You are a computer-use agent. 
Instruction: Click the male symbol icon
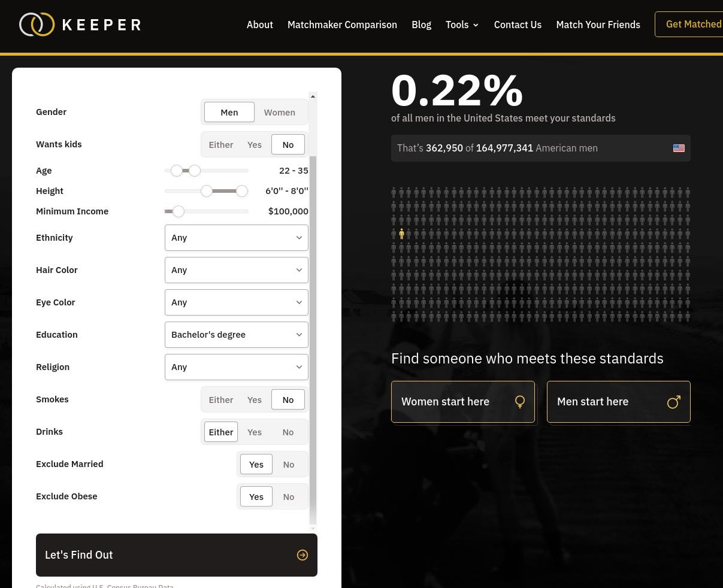674,402
